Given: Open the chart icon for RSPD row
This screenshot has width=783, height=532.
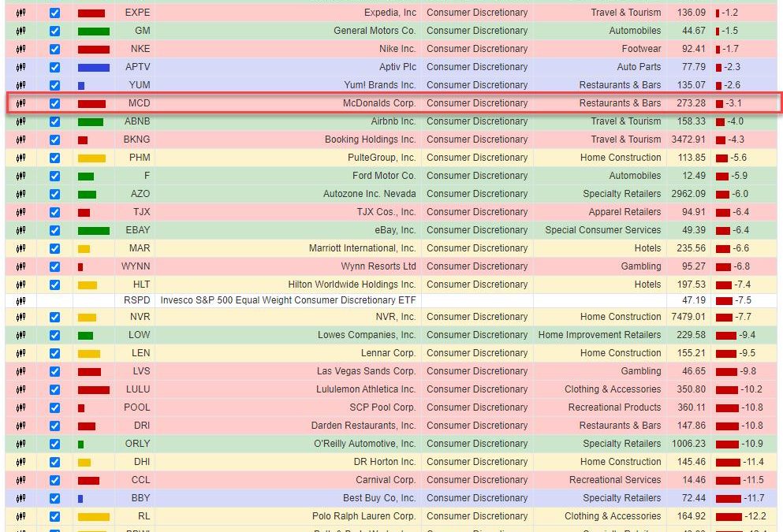Looking at the screenshot, I should [21, 301].
